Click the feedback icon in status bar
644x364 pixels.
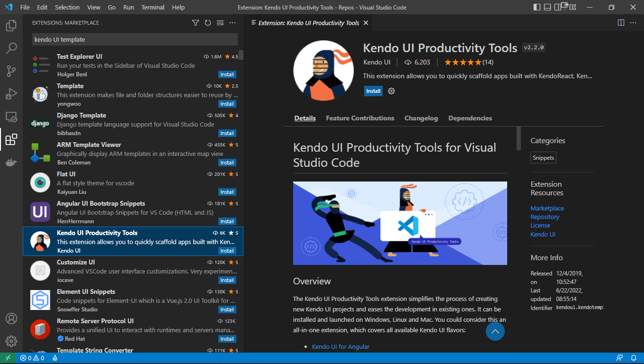[619, 358]
